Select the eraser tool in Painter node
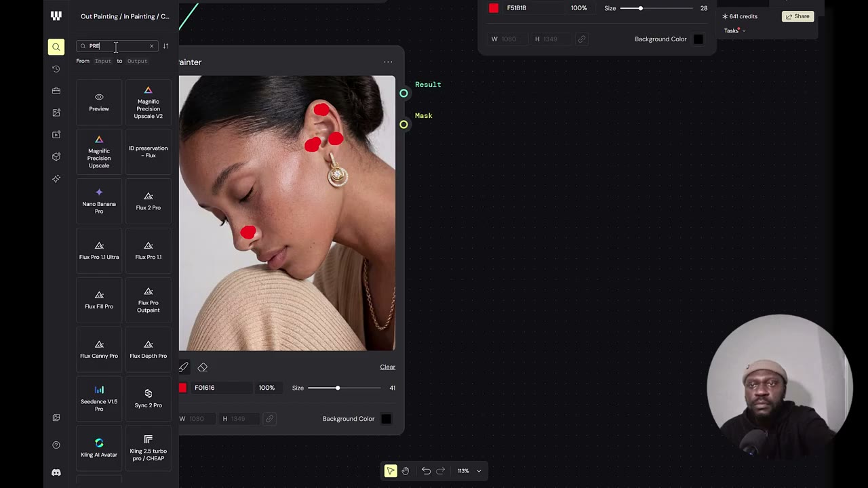868x488 pixels. [203, 367]
